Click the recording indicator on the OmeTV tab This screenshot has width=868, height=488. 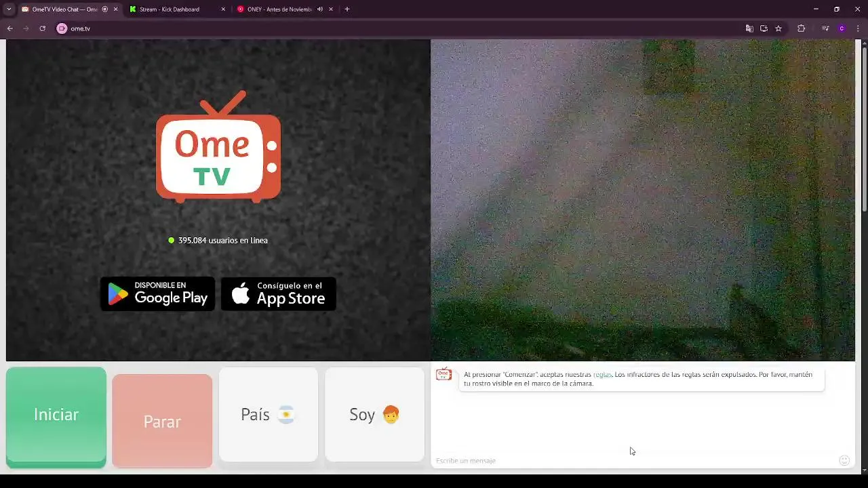(104, 9)
